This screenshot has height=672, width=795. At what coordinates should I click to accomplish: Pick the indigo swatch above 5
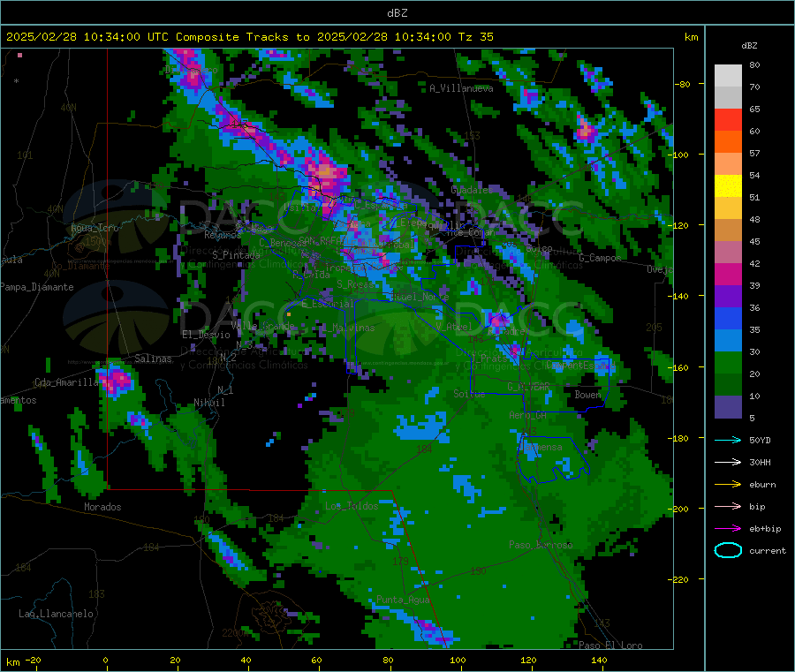728,407
